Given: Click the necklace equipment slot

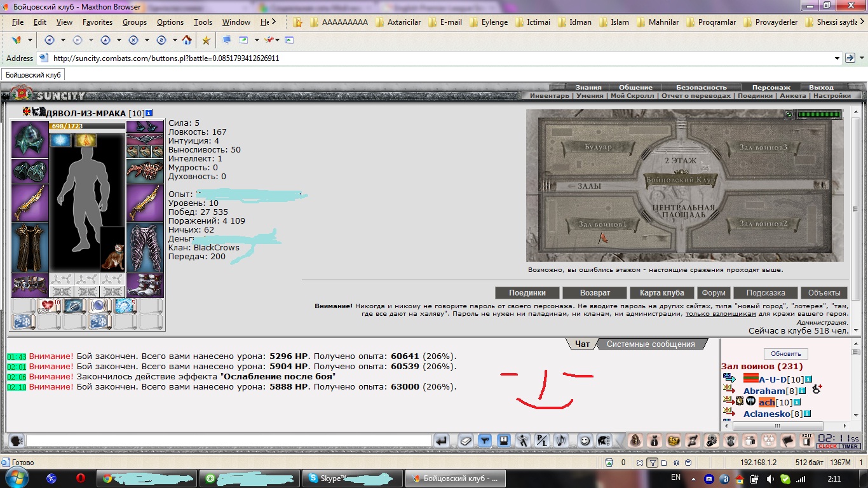Looking at the screenshot, I should pyautogui.click(x=145, y=139).
